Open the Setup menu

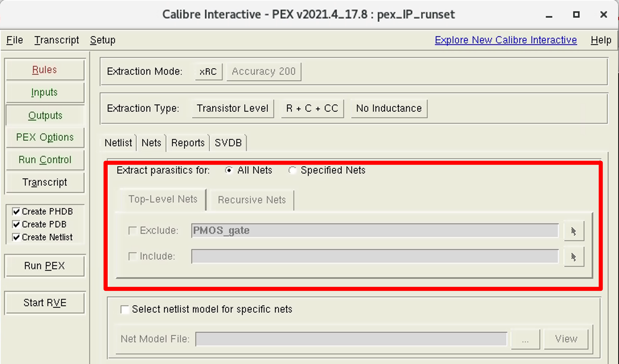click(103, 40)
